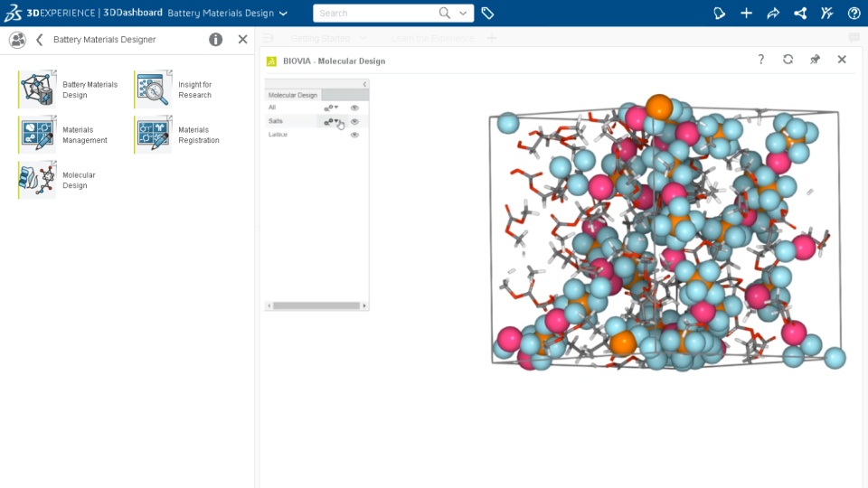Click the share arrow icon
Viewport: 868px width, 488px height.
point(773,14)
